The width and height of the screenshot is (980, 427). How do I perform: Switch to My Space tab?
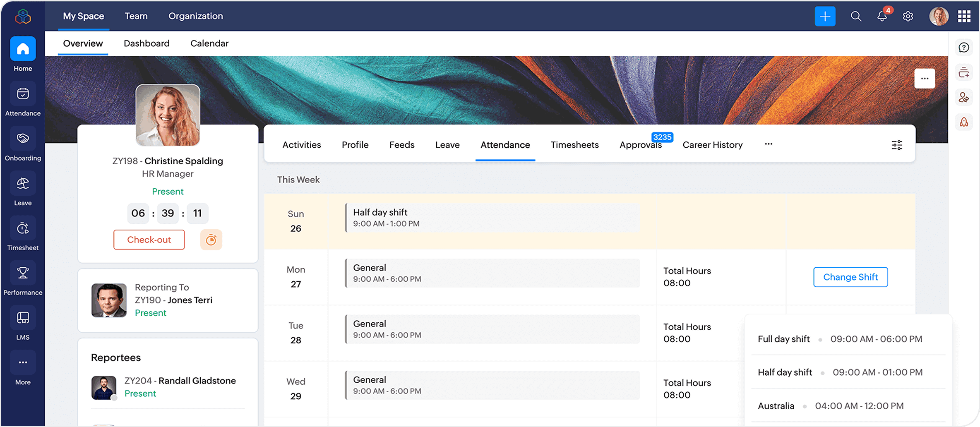84,16
